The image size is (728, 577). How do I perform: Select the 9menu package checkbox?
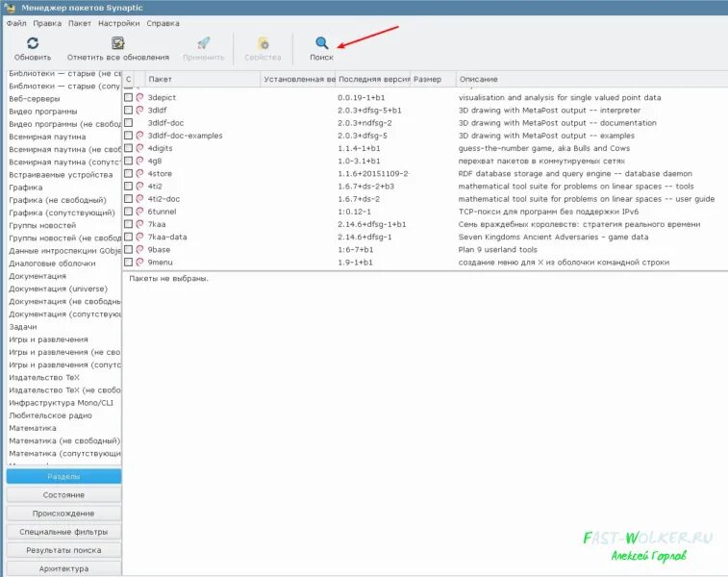point(129,263)
